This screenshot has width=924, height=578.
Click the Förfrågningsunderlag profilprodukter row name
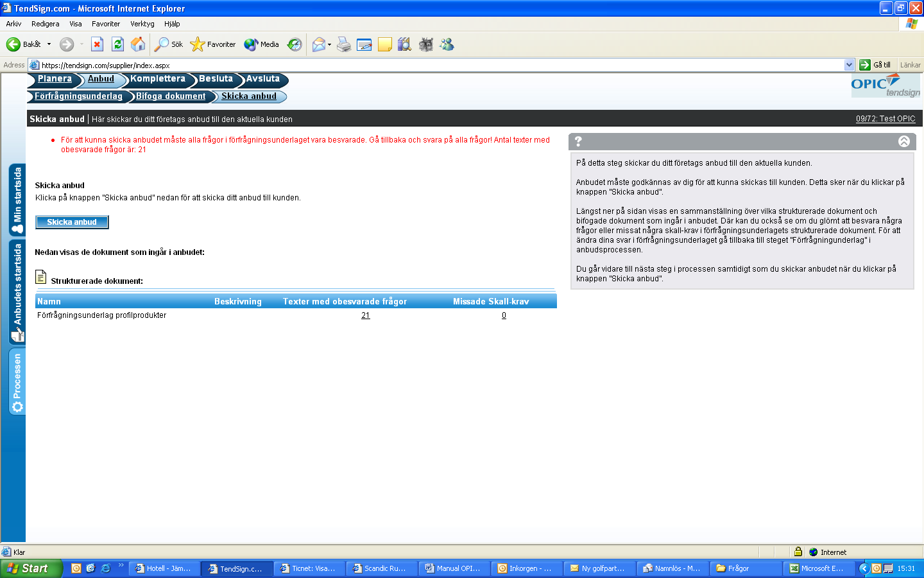click(x=101, y=315)
